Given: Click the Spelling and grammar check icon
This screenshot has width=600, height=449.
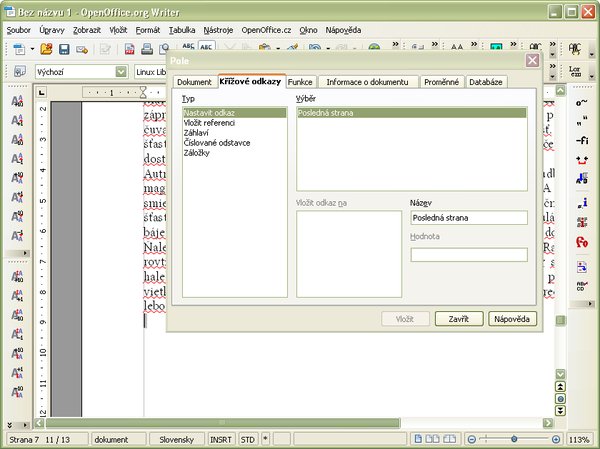Looking at the screenshot, I should pyautogui.click(x=188, y=47).
